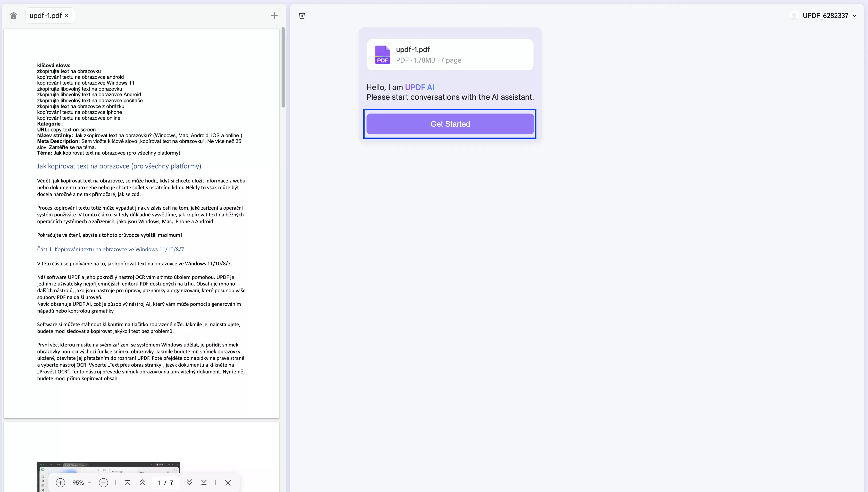Viewport: 868px width, 492px height.
Task: Click the PDF viewer scrollbar
Action: (283, 68)
